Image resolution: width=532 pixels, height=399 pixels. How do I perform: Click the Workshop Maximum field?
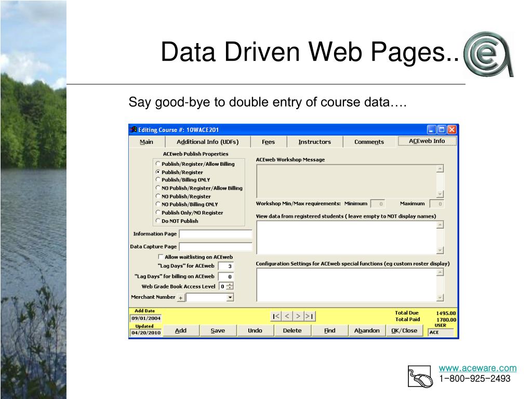click(x=437, y=204)
